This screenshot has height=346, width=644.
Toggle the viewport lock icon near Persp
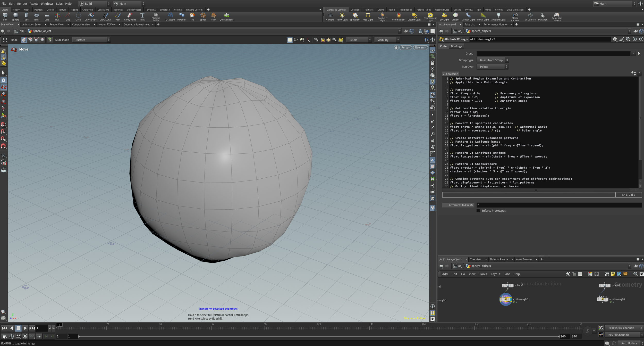click(x=396, y=47)
